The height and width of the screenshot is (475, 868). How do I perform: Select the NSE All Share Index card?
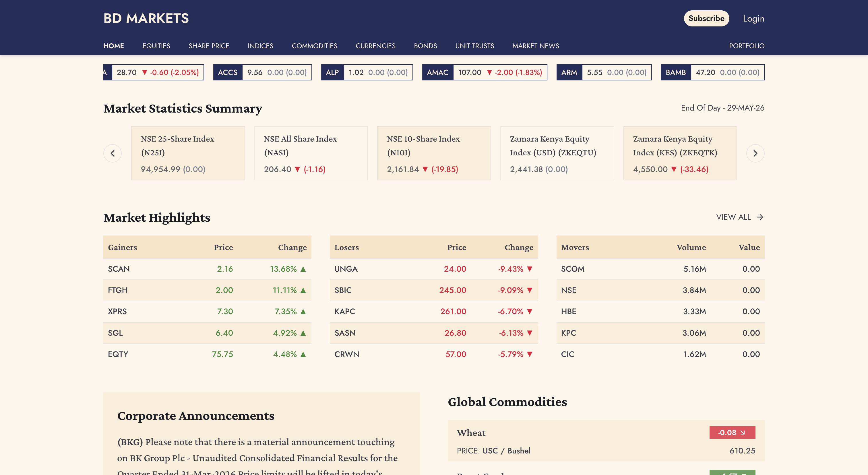coord(311,153)
